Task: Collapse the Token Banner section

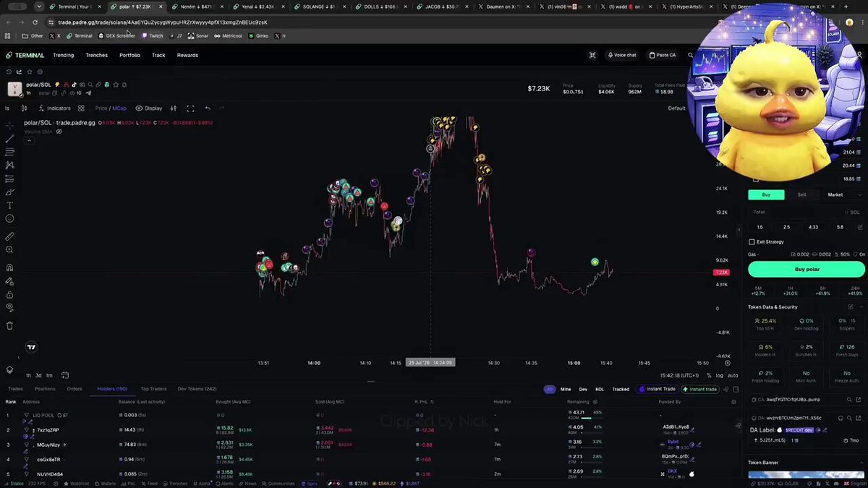Action: [860, 462]
